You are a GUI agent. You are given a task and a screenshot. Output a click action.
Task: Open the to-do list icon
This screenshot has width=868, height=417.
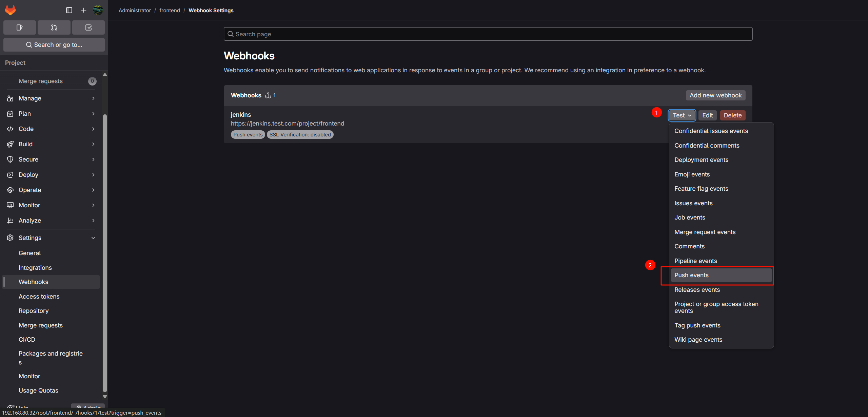88,27
